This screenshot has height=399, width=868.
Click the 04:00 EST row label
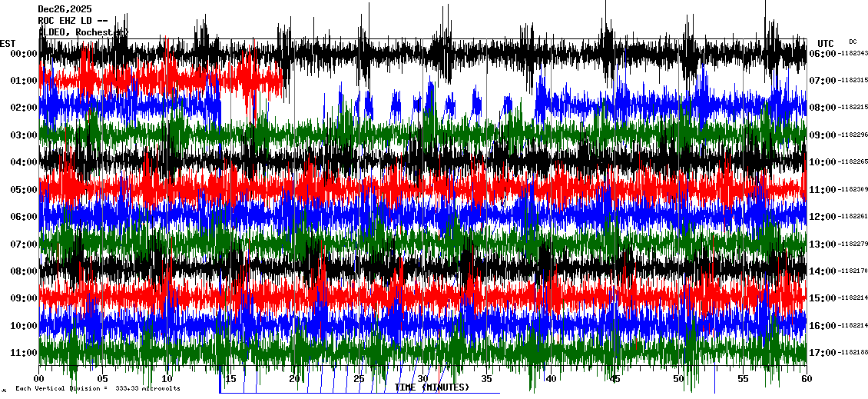point(25,162)
